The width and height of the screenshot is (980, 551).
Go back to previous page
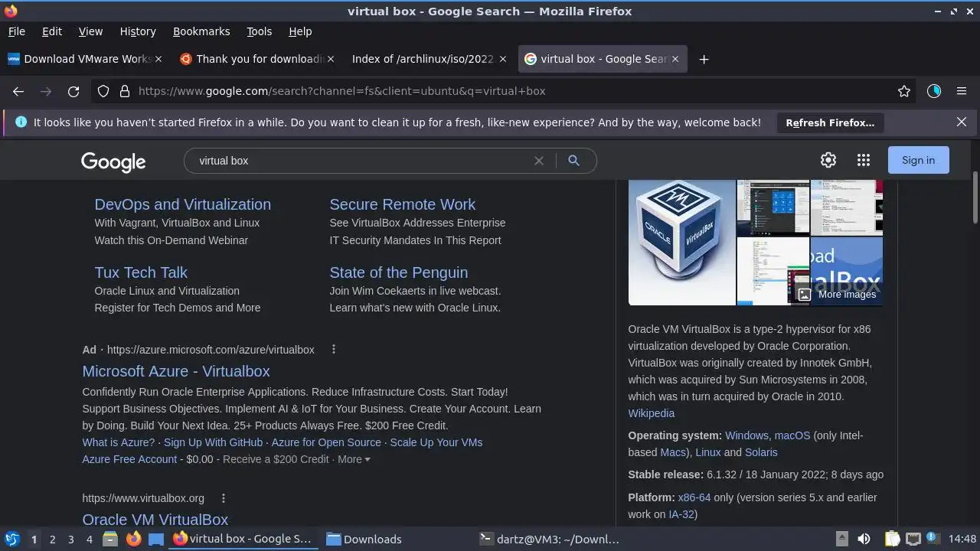click(18, 91)
